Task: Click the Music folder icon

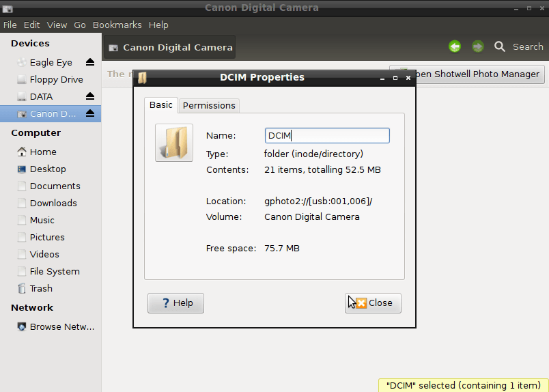Action: pyautogui.click(x=22, y=221)
